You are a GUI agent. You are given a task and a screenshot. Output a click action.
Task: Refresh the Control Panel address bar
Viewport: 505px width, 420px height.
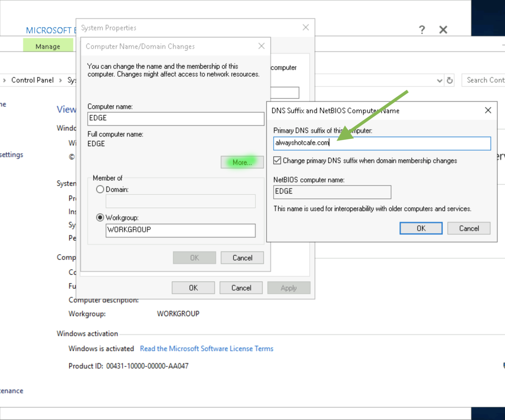click(449, 80)
